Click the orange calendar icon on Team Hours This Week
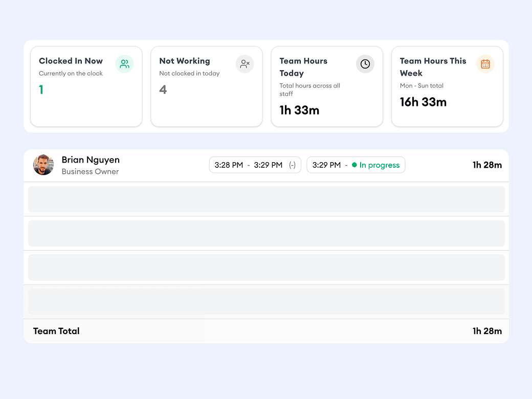The image size is (532, 399). pyautogui.click(x=485, y=64)
